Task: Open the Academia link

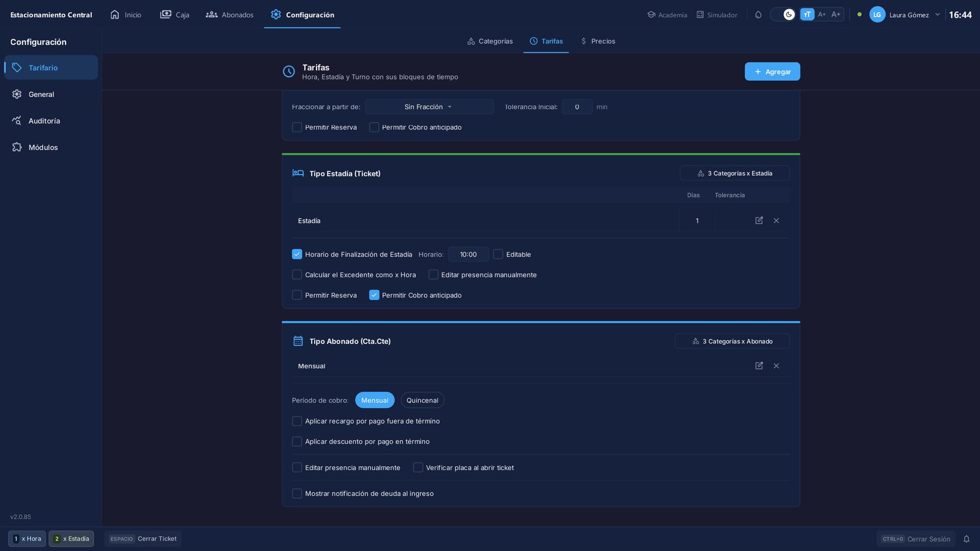Action: (667, 15)
